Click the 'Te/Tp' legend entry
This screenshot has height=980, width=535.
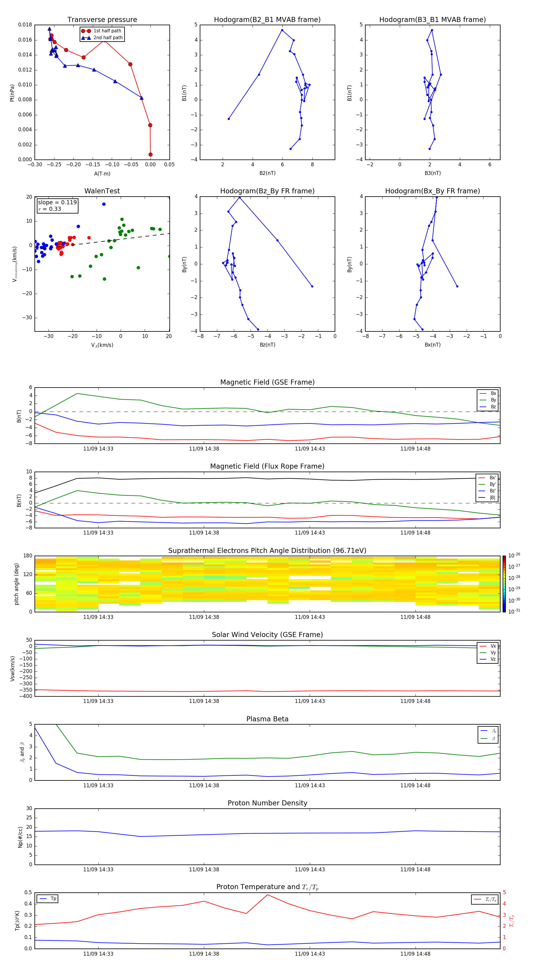coord(485,900)
